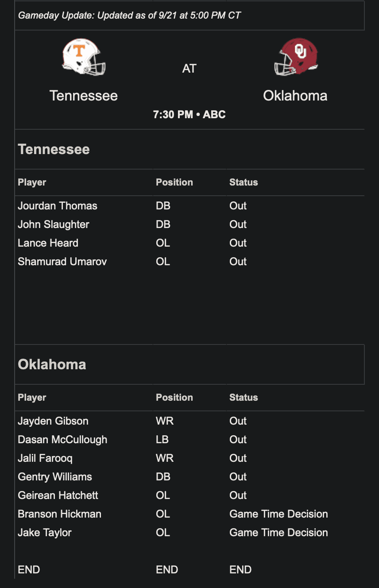Click the Oklahoma section heading
Image resolution: width=379 pixels, height=588 pixels.
pos(52,364)
